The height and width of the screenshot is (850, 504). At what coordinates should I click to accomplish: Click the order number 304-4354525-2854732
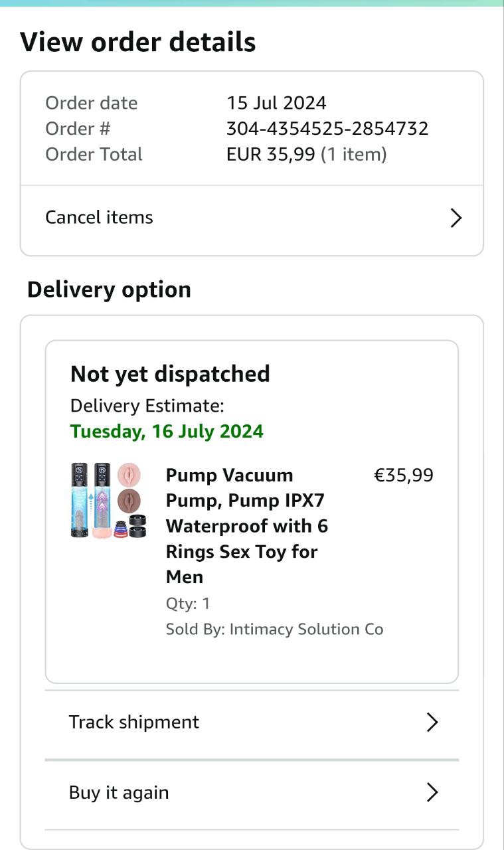327,128
